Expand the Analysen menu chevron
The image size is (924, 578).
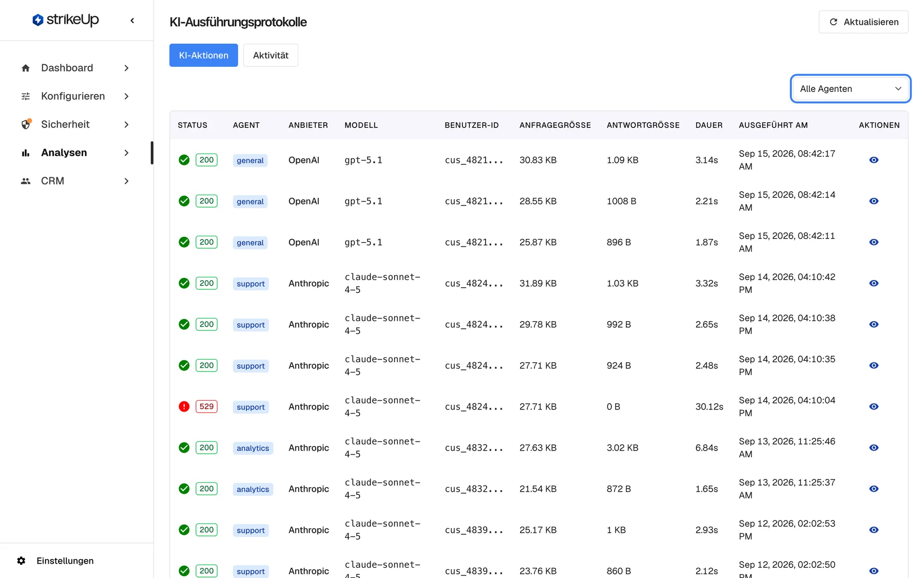(126, 153)
